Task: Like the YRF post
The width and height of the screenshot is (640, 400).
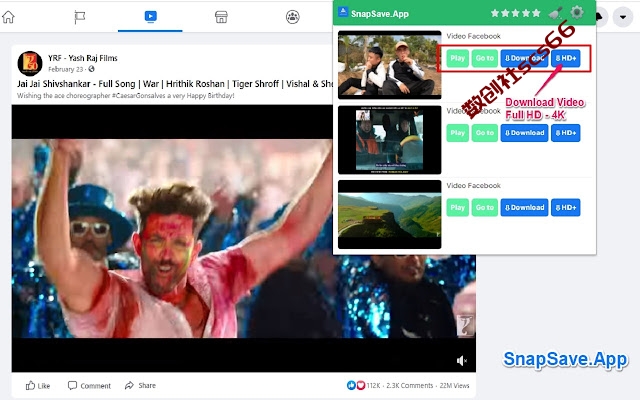Action: [x=38, y=385]
